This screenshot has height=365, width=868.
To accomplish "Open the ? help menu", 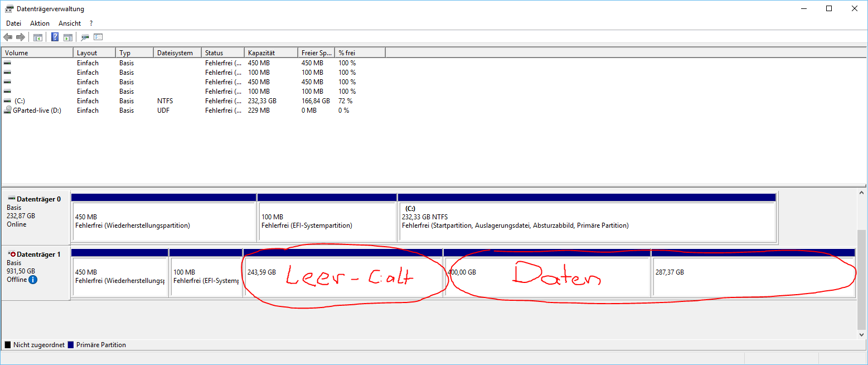I will [x=91, y=23].
